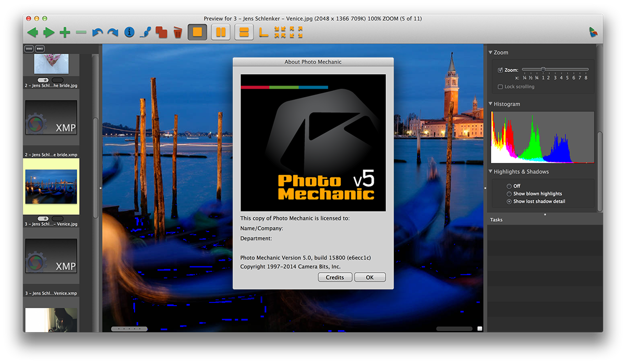Switch to side-by-side vertical split view
The height and width of the screenshot is (364, 626).
[x=221, y=32]
